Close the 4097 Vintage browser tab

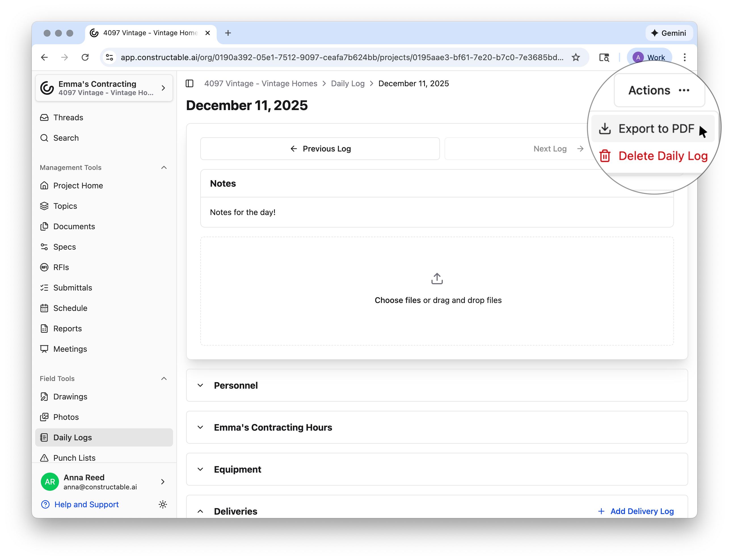207,33
